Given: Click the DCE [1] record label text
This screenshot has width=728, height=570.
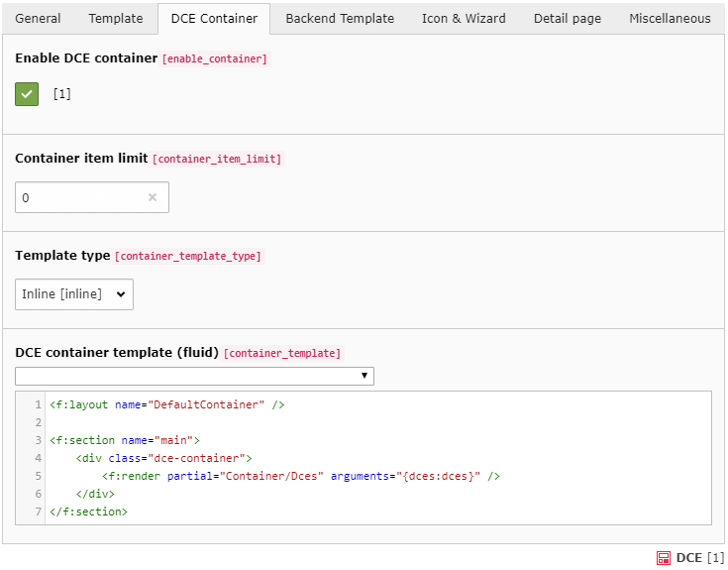Looking at the screenshot, I should [x=700, y=558].
